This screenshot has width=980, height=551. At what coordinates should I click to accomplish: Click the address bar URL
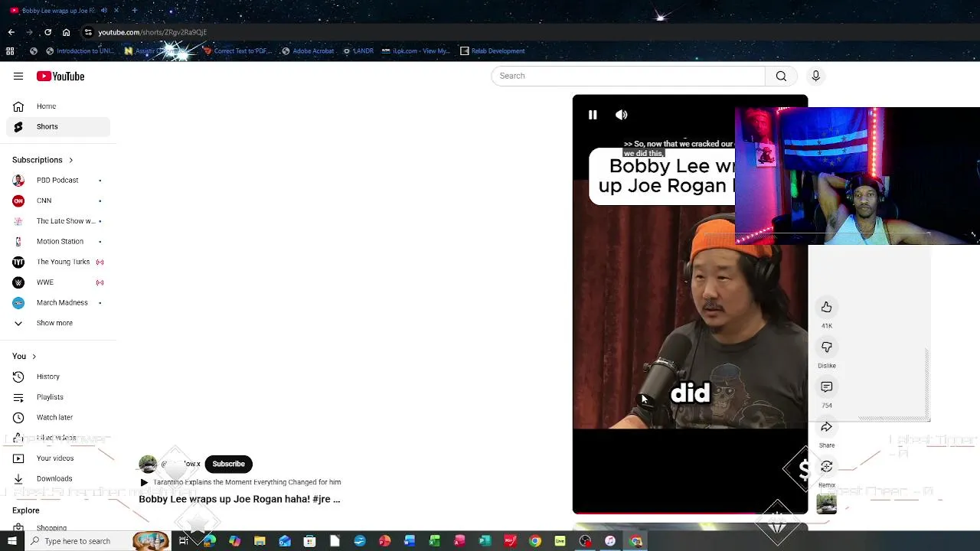(x=152, y=32)
